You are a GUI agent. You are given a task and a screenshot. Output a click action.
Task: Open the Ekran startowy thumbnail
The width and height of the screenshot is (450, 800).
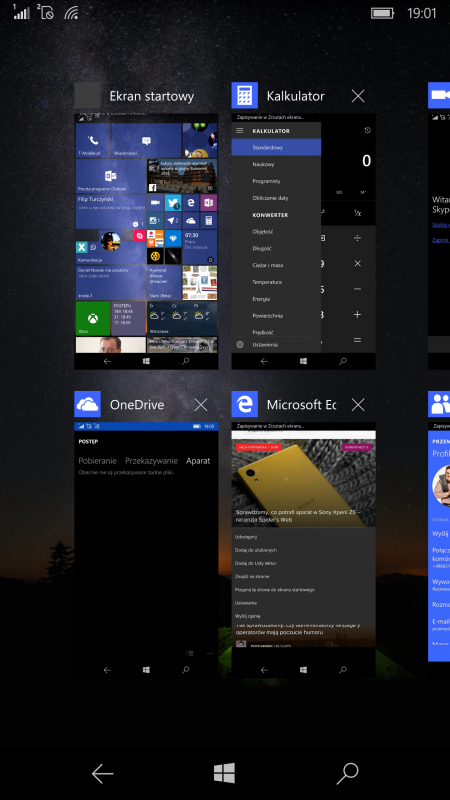click(146, 241)
